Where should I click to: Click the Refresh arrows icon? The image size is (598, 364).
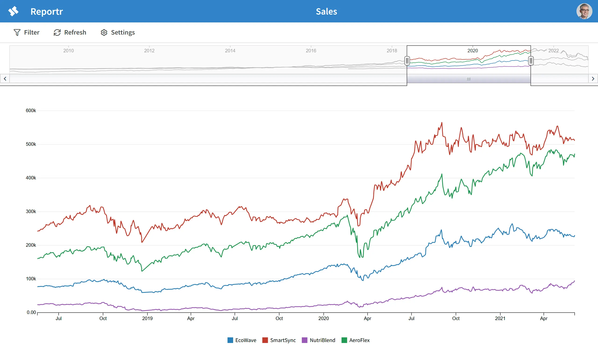point(57,32)
